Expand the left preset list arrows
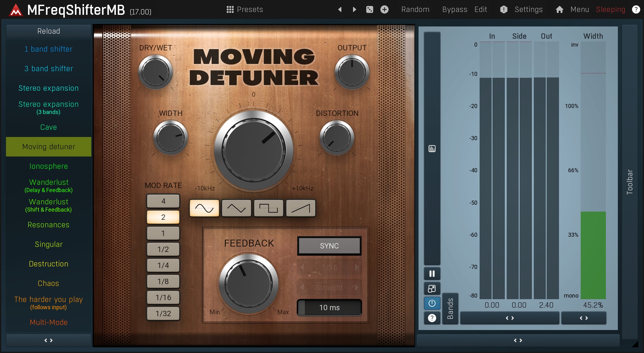Viewport: 644px width, 353px height. [48, 340]
